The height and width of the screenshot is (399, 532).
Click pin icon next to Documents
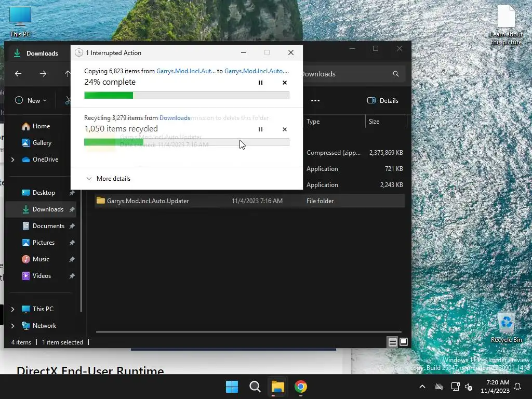coord(72,226)
